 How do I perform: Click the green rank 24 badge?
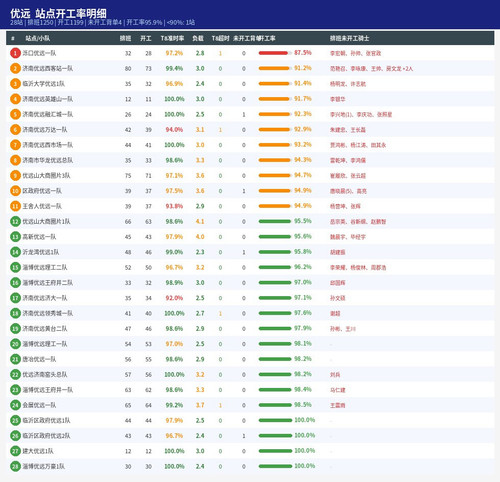pos(15,405)
